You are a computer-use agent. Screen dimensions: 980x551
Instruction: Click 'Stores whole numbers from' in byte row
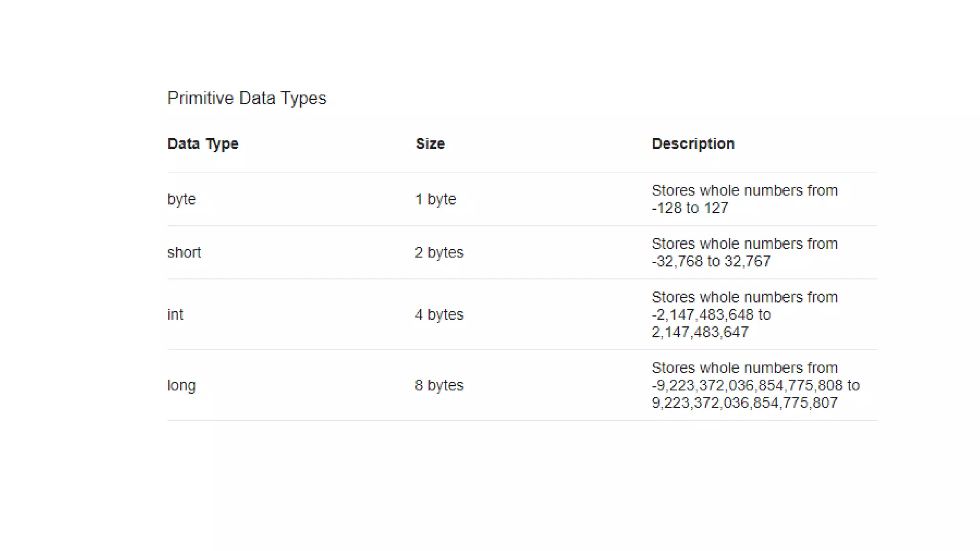click(744, 190)
